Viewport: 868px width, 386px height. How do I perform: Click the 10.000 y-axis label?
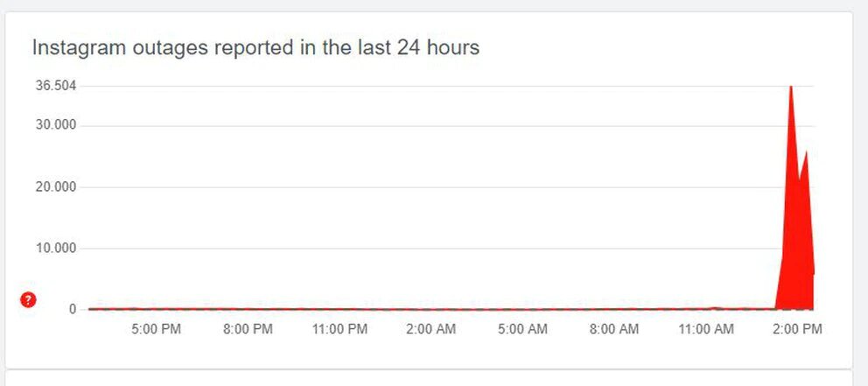tap(53, 249)
